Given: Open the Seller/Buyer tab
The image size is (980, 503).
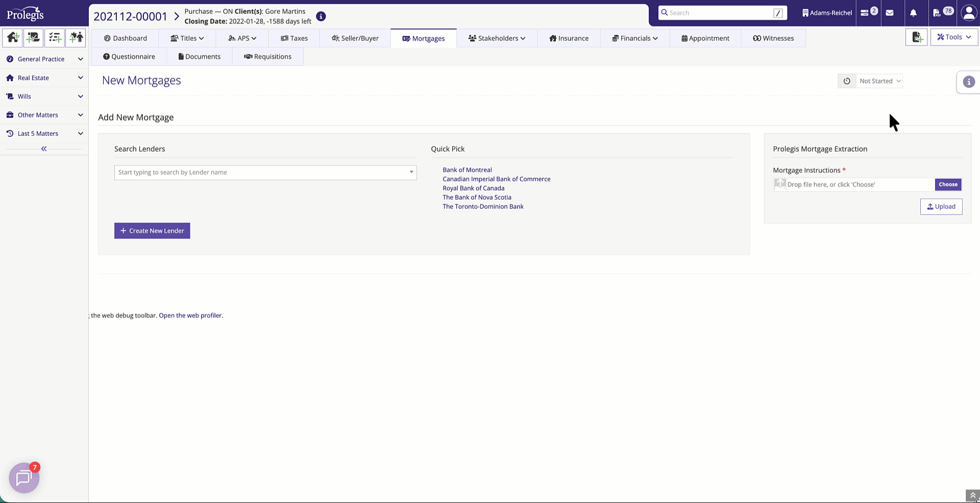Looking at the screenshot, I should click(355, 38).
